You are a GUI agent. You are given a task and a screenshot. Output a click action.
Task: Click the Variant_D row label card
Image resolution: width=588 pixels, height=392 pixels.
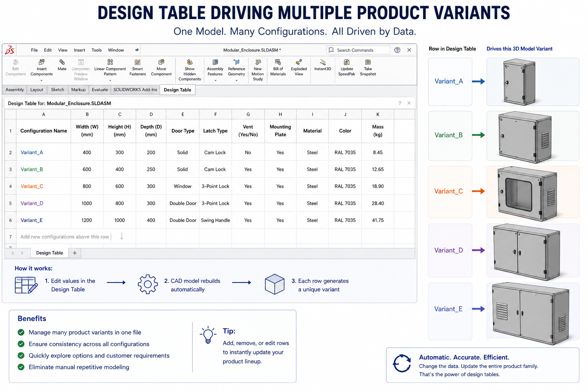point(450,250)
